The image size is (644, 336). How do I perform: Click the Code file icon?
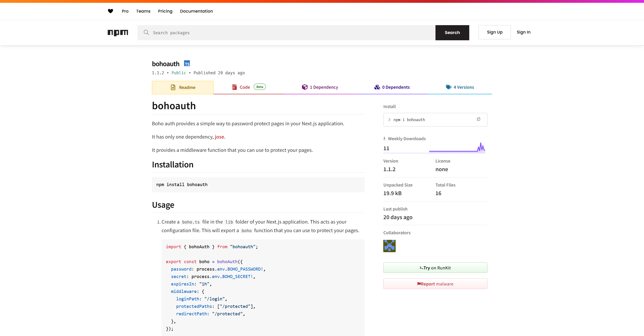point(234,87)
